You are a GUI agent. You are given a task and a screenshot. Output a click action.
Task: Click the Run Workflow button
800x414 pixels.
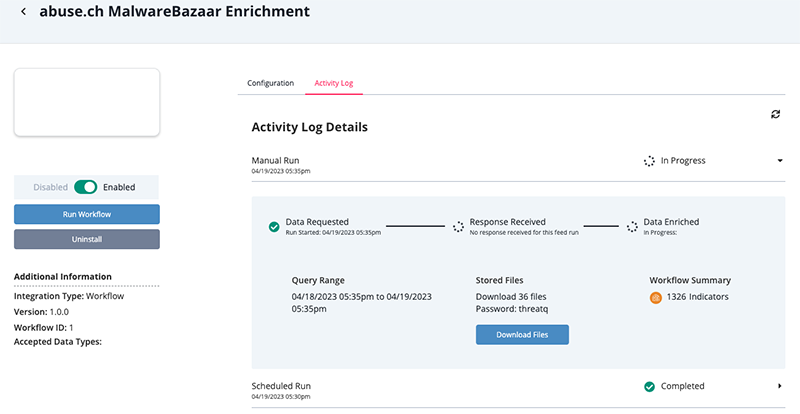[87, 214]
